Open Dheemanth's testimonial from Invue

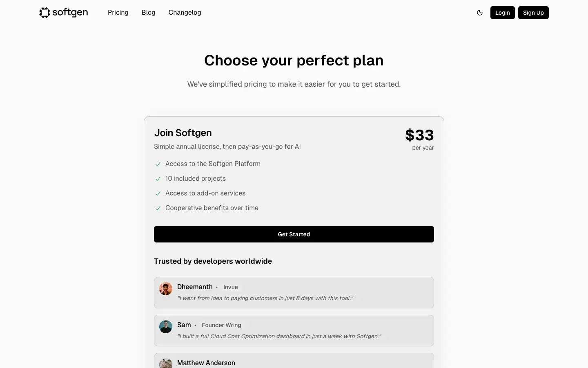click(x=294, y=292)
